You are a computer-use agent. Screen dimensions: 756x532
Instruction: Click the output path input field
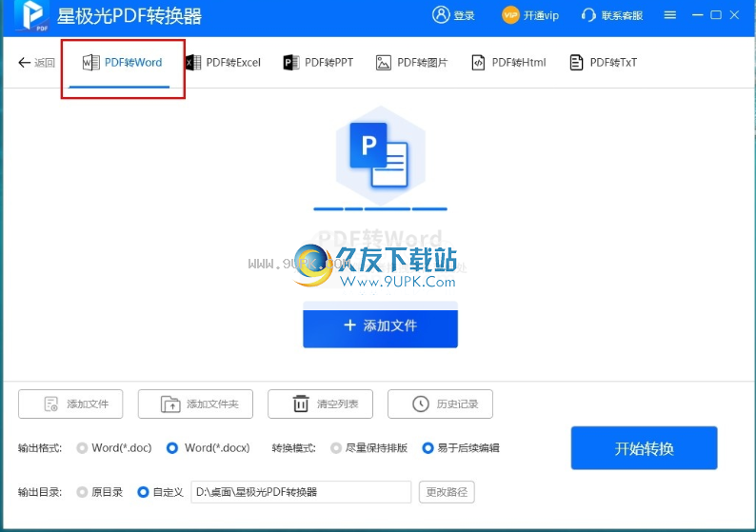[301, 492]
